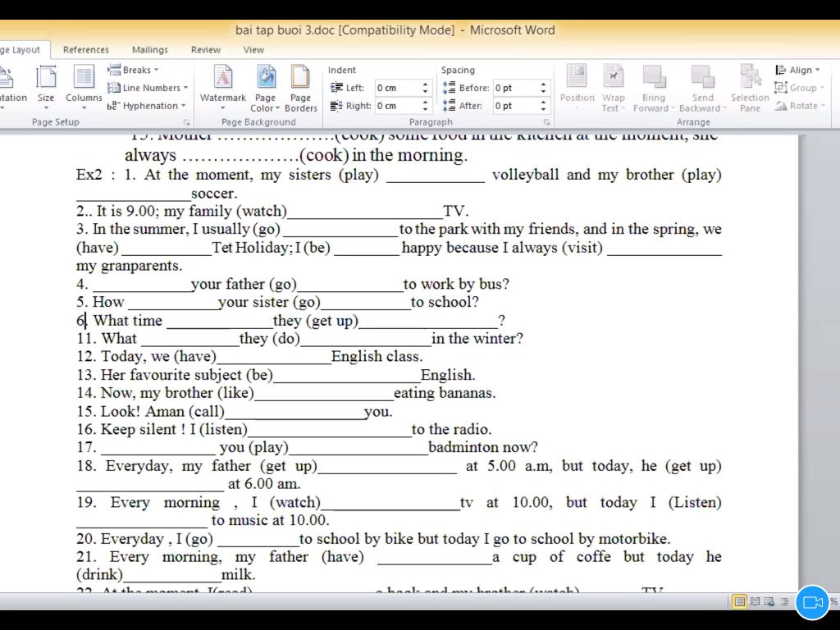Switch to Print Layout view
The height and width of the screenshot is (630, 840).
[739, 601]
